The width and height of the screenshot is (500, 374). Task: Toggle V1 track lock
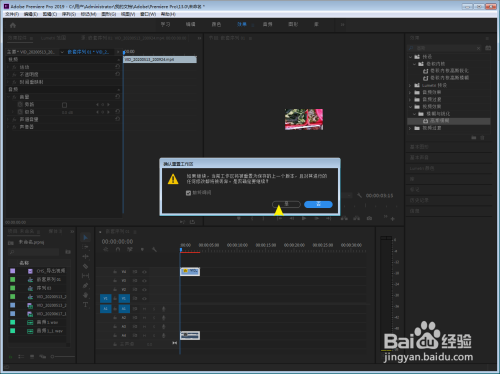[115, 298]
